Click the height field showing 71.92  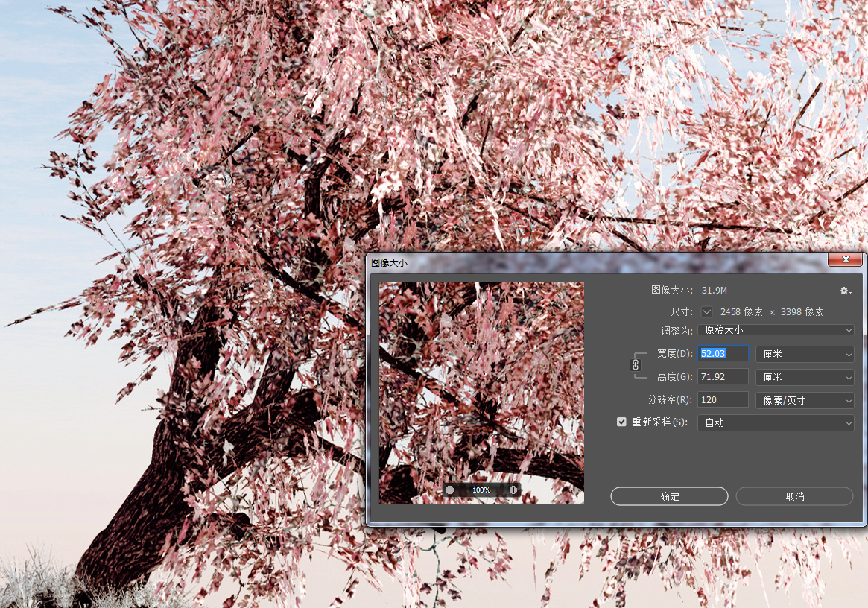point(723,376)
